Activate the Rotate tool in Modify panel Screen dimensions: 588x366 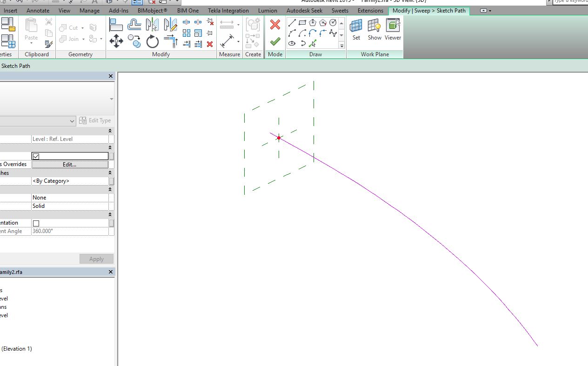point(152,42)
